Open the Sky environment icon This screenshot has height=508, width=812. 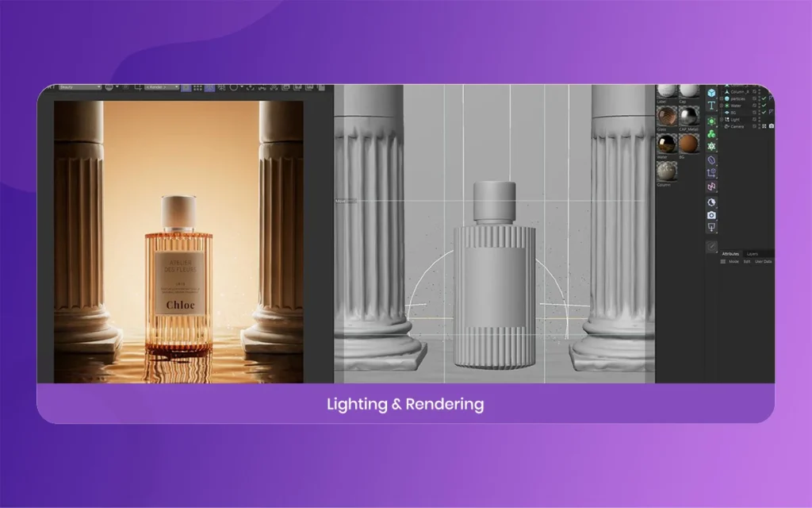[x=711, y=202]
